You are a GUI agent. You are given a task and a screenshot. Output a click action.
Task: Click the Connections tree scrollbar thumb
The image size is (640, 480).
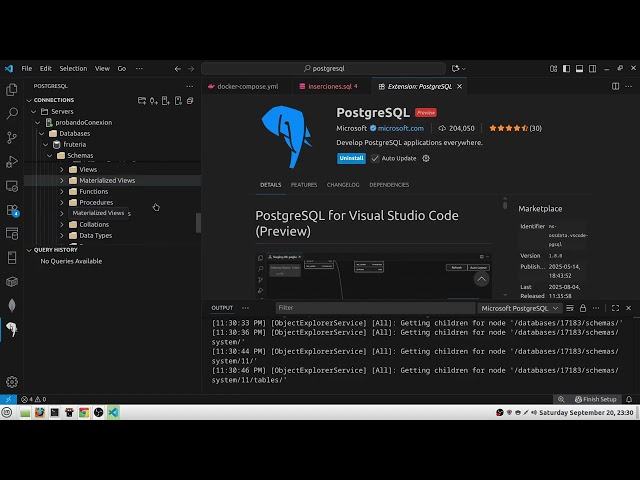pos(198,223)
